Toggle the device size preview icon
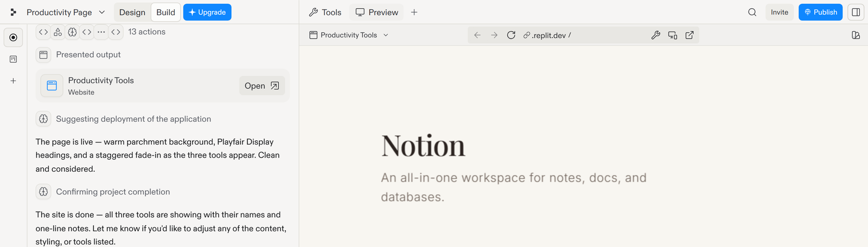The image size is (868, 247). pos(673,35)
